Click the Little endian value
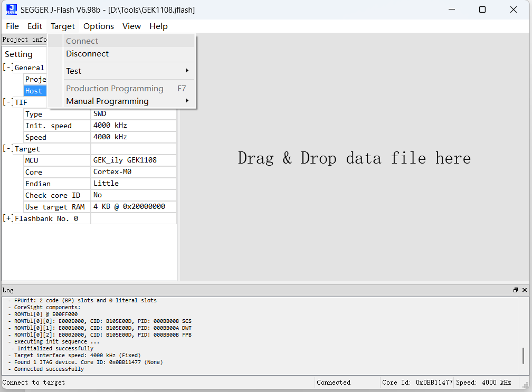Screen dimensions: 532x392 (134, 184)
